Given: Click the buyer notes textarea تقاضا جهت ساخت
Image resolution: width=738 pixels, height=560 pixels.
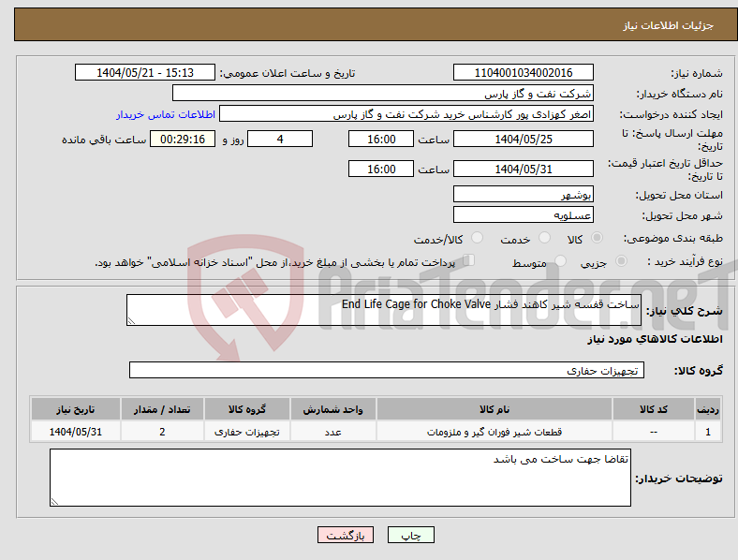Looking at the screenshot, I should coord(340,478).
